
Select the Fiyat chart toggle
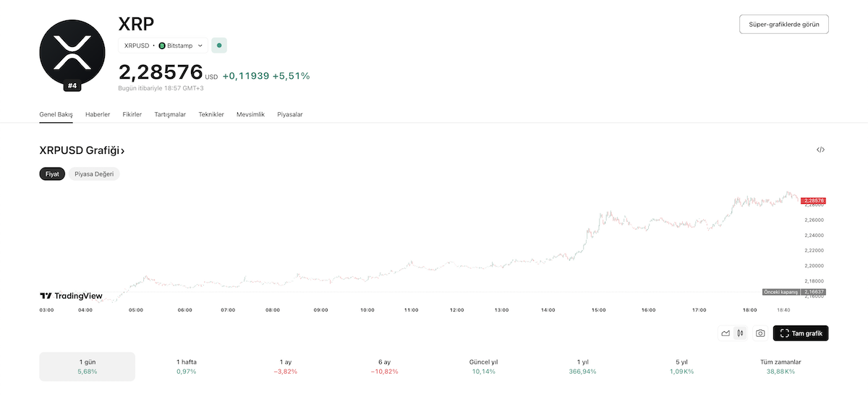pos(52,174)
